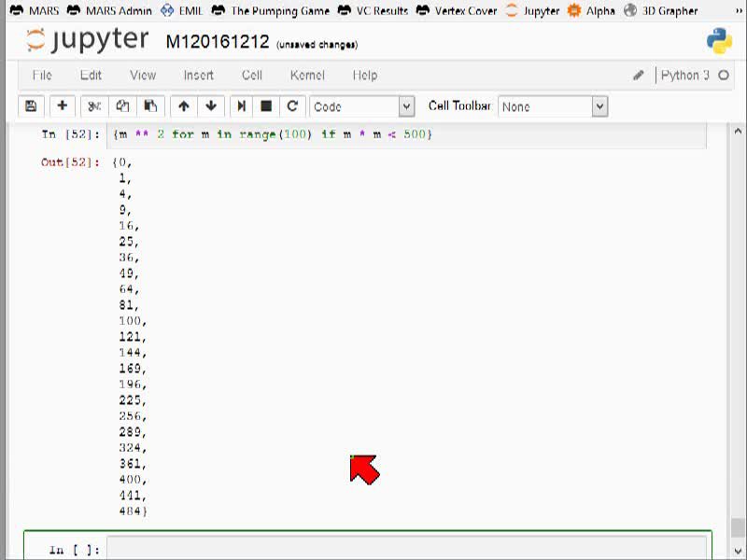This screenshot has height=560, width=747.
Task: Open the Cell menu
Action: coord(252,76)
